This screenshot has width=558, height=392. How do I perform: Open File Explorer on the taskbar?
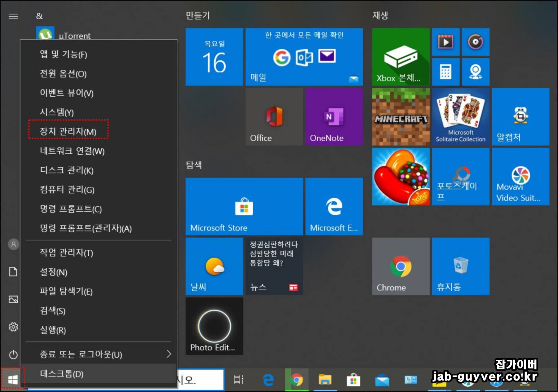pos(325,380)
